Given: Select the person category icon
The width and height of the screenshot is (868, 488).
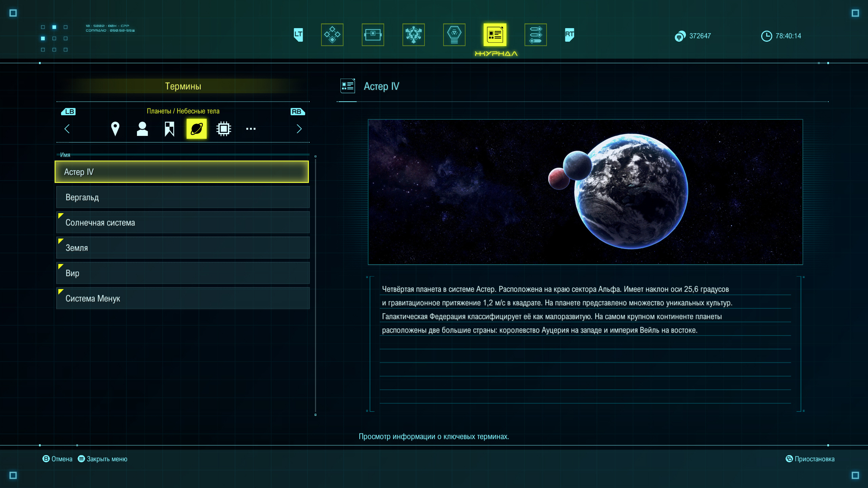Looking at the screenshot, I should 142,129.
